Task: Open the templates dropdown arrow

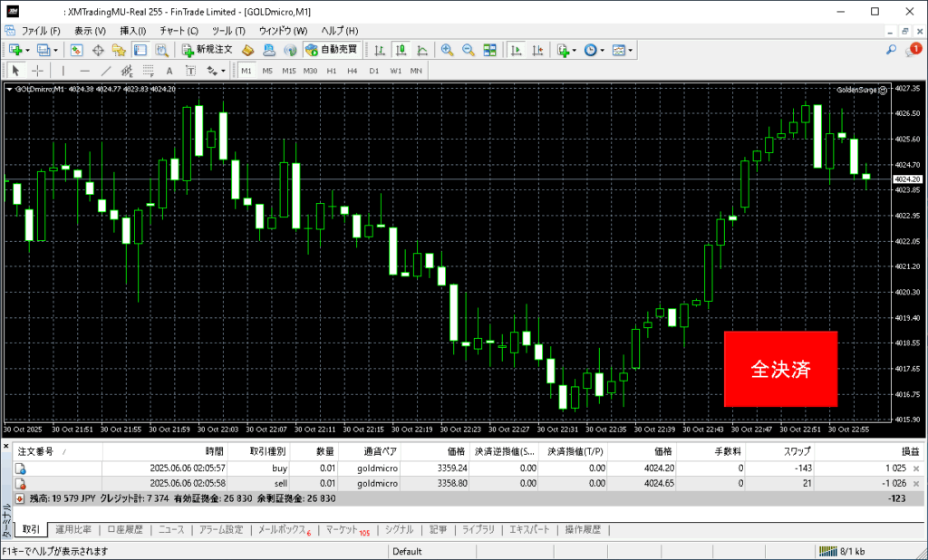Action: pyautogui.click(x=631, y=50)
